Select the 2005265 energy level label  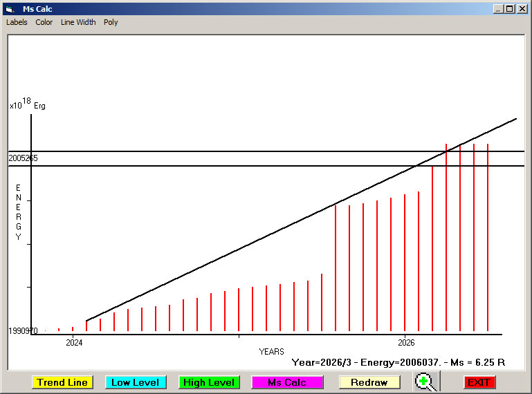click(23, 158)
